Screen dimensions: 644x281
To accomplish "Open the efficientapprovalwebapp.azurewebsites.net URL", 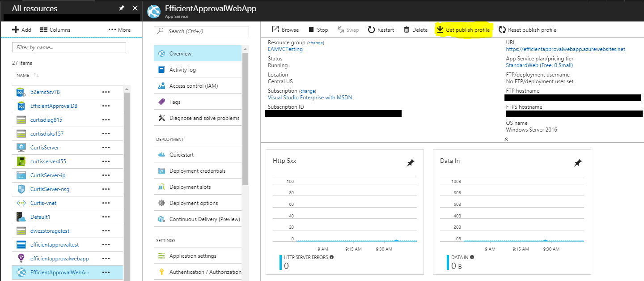I will (x=566, y=49).
